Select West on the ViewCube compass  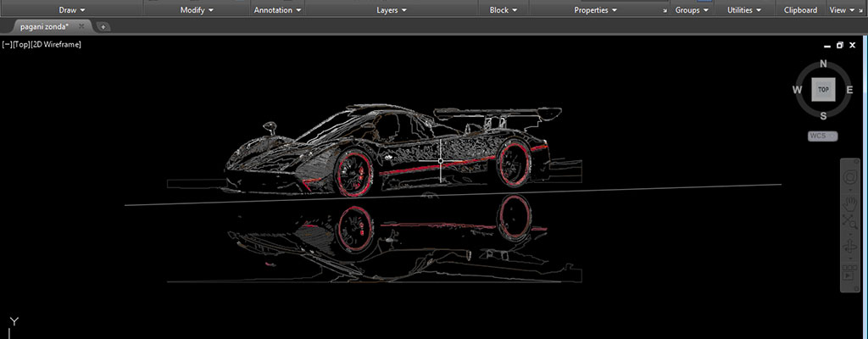(x=797, y=90)
